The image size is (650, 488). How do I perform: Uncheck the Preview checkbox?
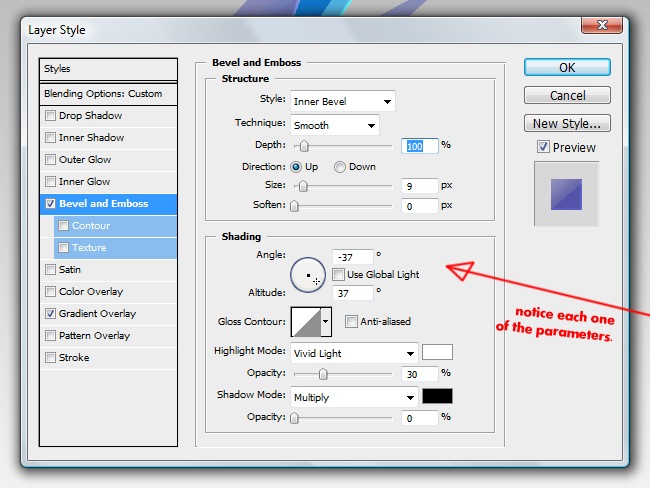[543, 147]
